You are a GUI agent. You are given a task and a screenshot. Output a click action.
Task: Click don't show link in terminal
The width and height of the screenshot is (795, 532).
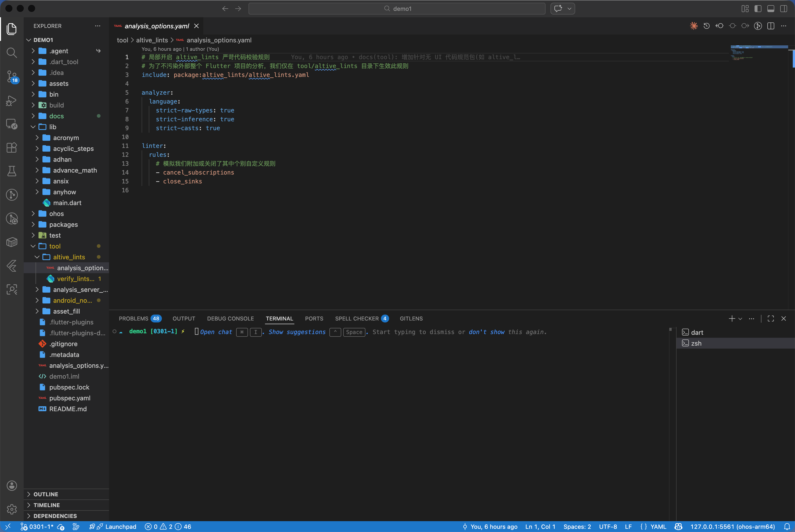pos(486,332)
